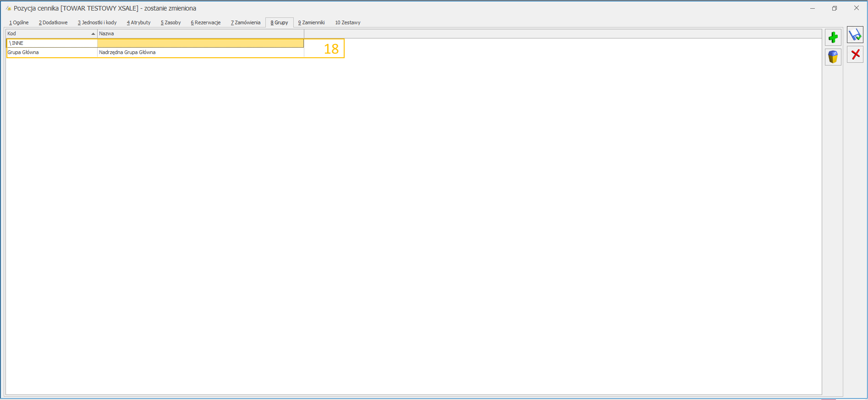Click the trash bin delete icon
868x400 pixels.
[x=833, y=57]
